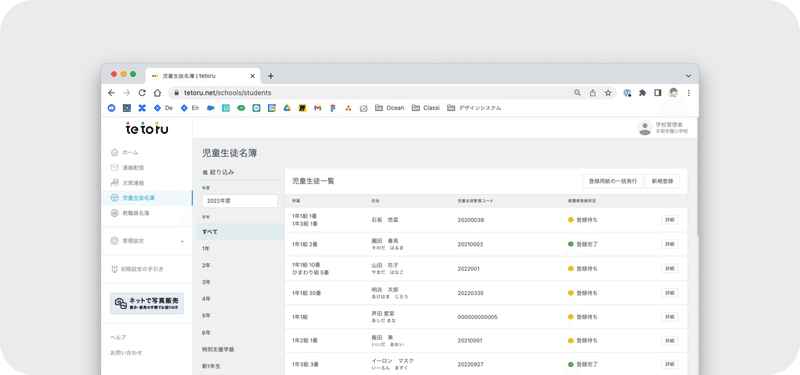
Task: Click student code 000000000005
Action: pos(478,317)
